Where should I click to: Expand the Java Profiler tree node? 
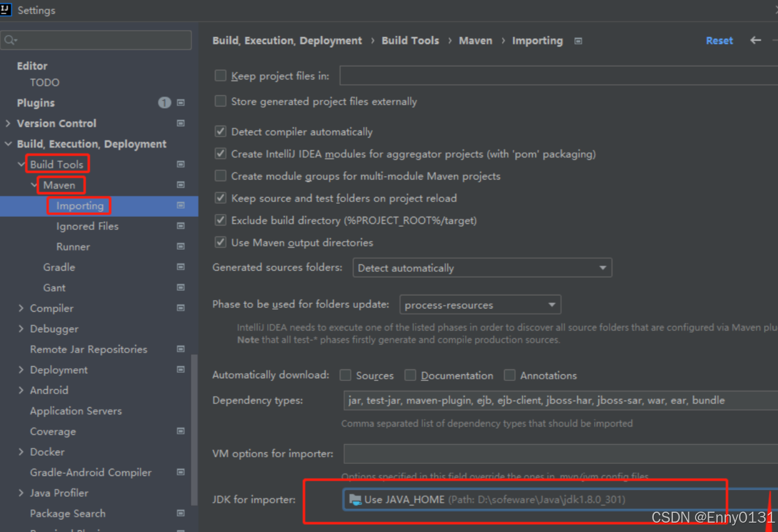(x=21, y=492)
